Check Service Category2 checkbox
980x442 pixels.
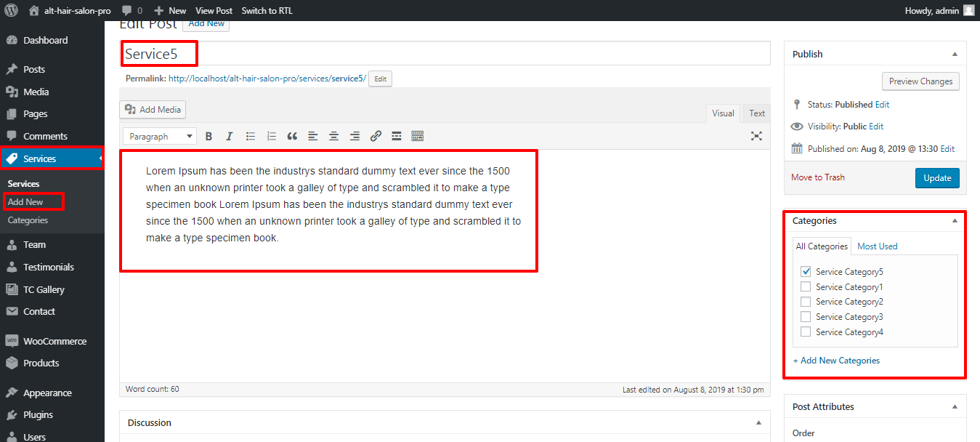[x=806, y=302]
